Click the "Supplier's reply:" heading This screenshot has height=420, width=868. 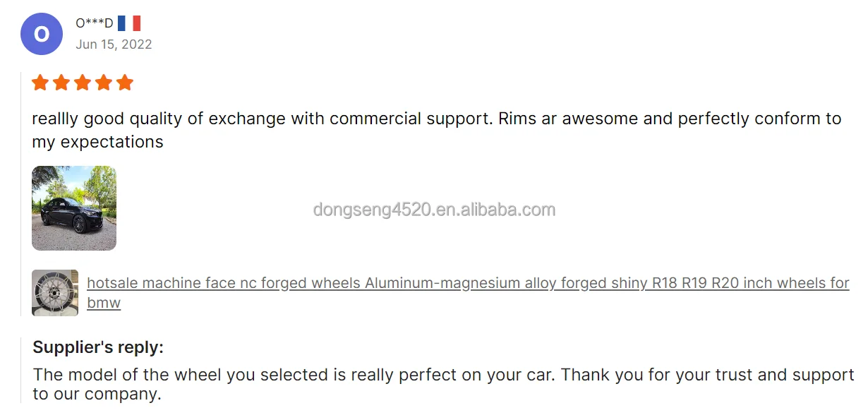(x=98, y=347)
